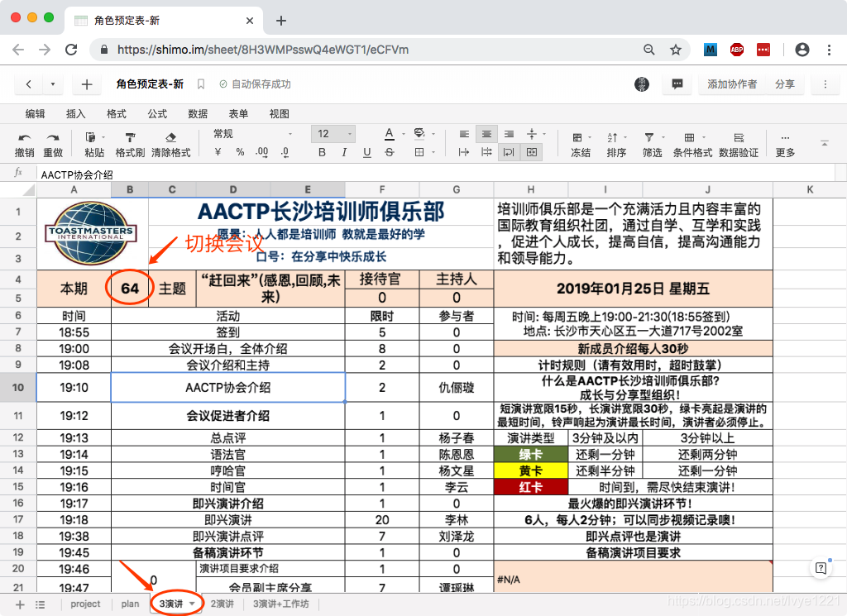This screenshot has height=616, width=847.
Task: Open the font size 12 dropdown
Action: click(x=333, y=134)
